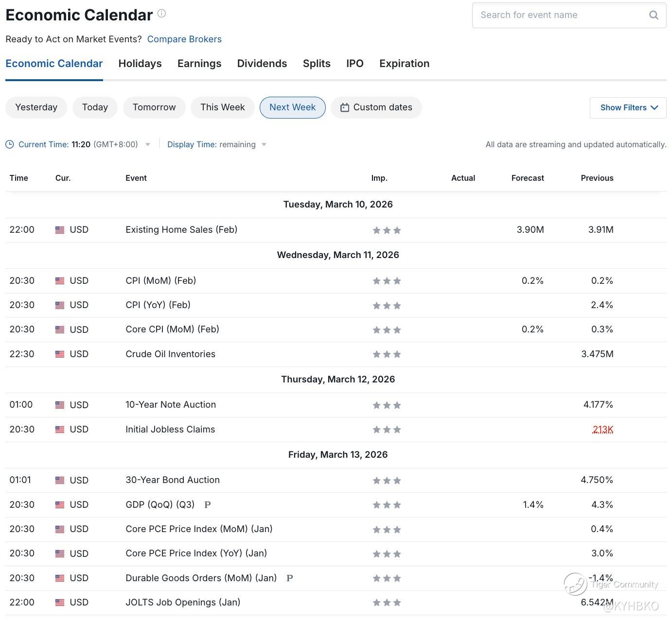Select the This Week date filter
672x621 pixels.
(x=222, y=107)
